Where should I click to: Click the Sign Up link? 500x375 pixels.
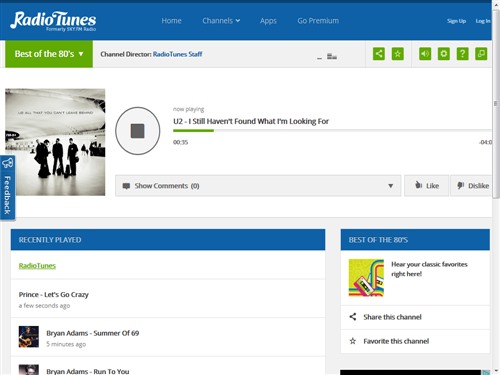(x=456, y=21)
